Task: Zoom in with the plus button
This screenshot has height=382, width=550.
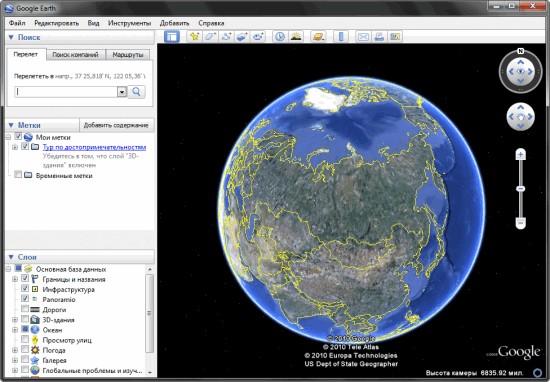Action: pyautogui.click(x=521, y=154)
